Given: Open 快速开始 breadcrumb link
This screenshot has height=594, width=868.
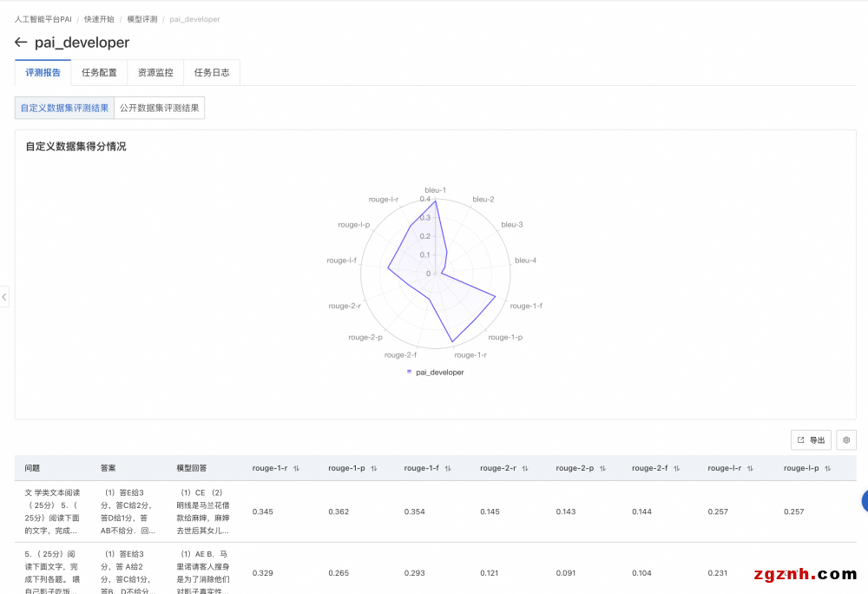Looking at the screenshot, I should (99, 19).
